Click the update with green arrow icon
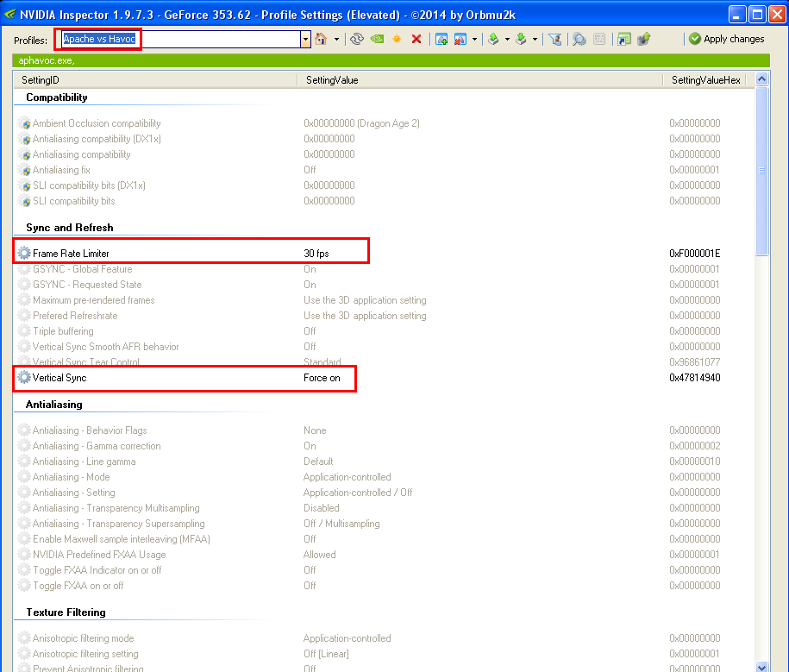 [x=643, y=39]
